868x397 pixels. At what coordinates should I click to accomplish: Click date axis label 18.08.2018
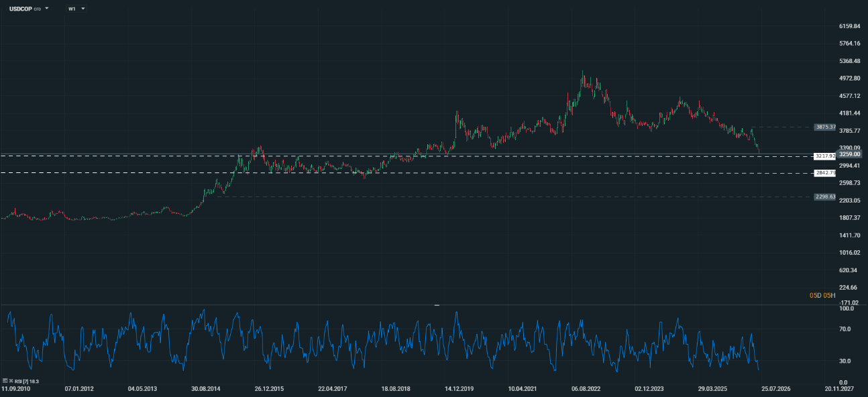click(x=395, y=388)
